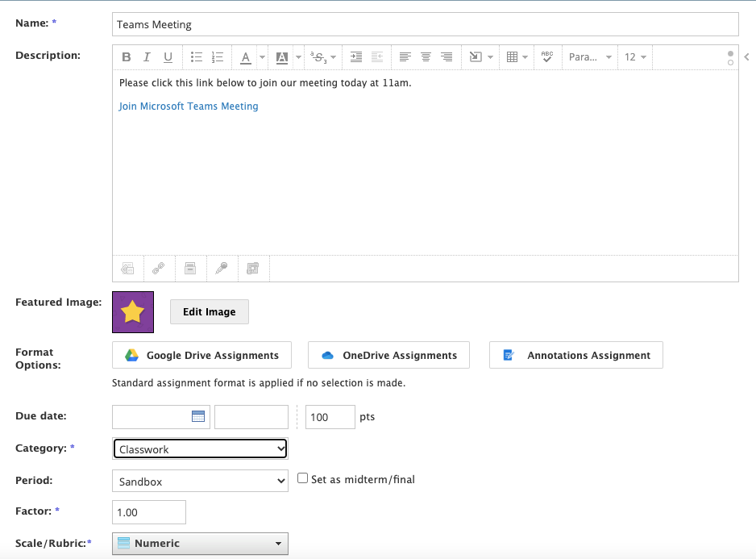
Task: Insert a numbered list
Action: 218,57
